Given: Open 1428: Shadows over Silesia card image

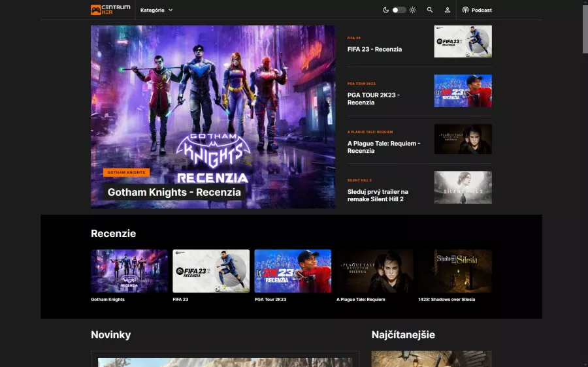Looking at the screenshot, I should click(455, 271).
